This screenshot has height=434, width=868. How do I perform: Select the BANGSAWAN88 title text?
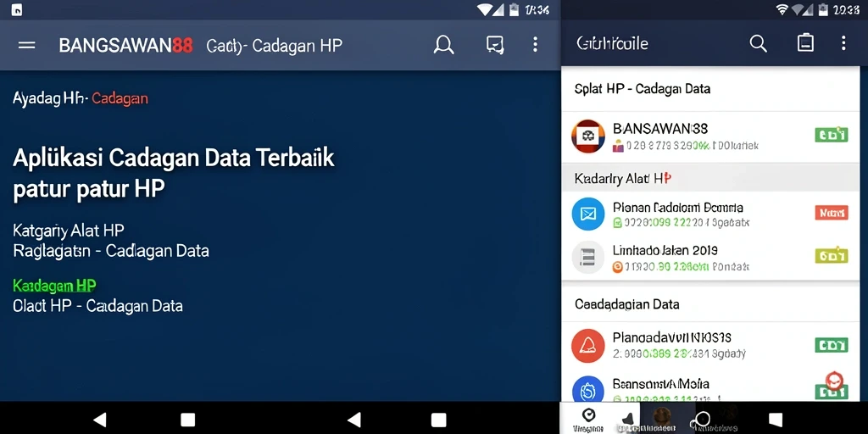coord(125,46)
